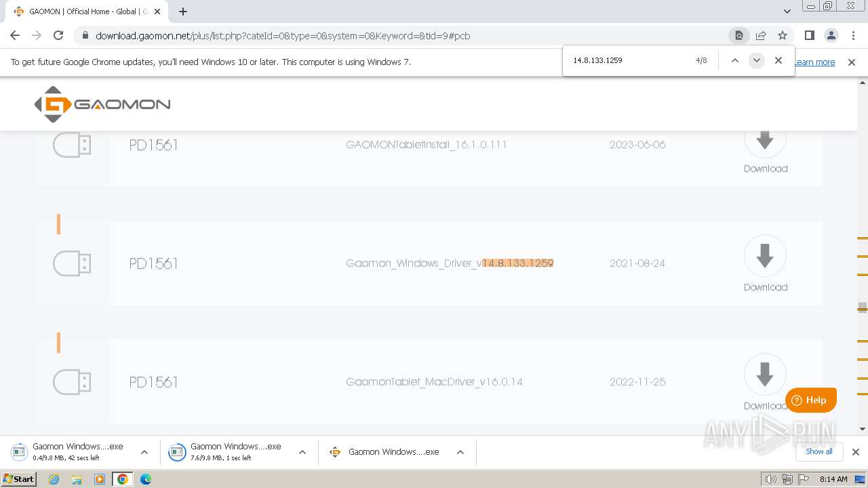Jump to previous find result
The height and width of the screenshot is (488, 868).
734,60
